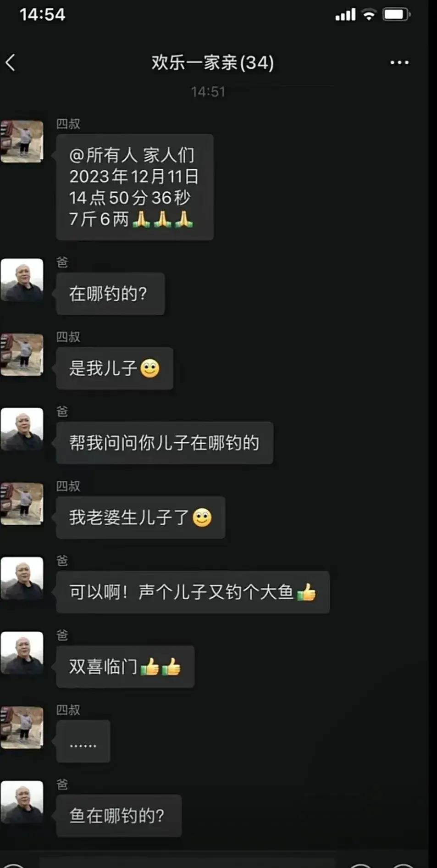
Task: Tap the 四叔 sender name above 我老婆生儿子了
Action: 68,486
